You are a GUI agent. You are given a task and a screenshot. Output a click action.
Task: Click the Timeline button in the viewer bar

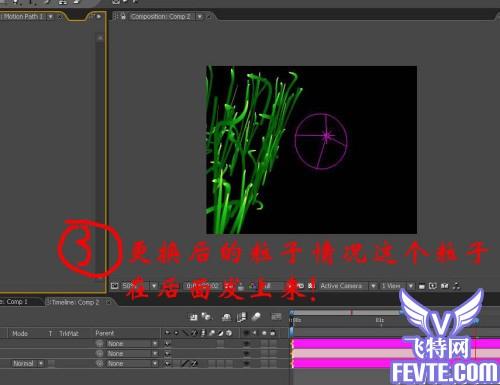444,286
